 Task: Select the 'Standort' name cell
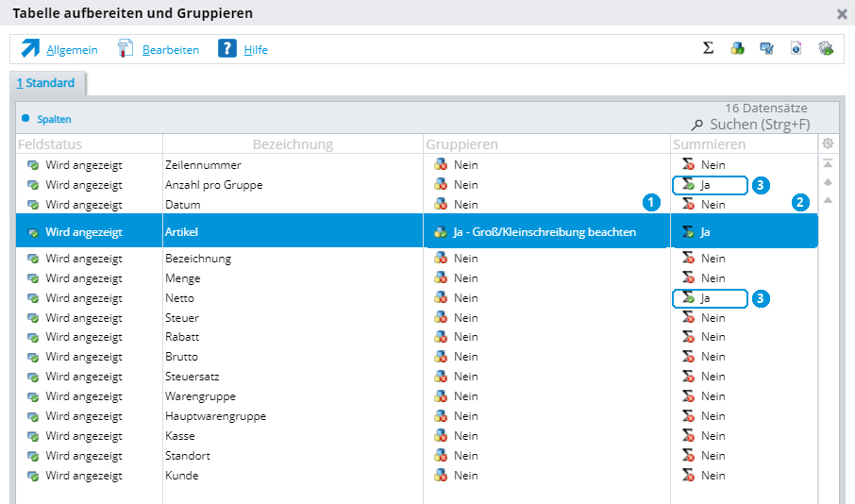(x=188, y=456)
